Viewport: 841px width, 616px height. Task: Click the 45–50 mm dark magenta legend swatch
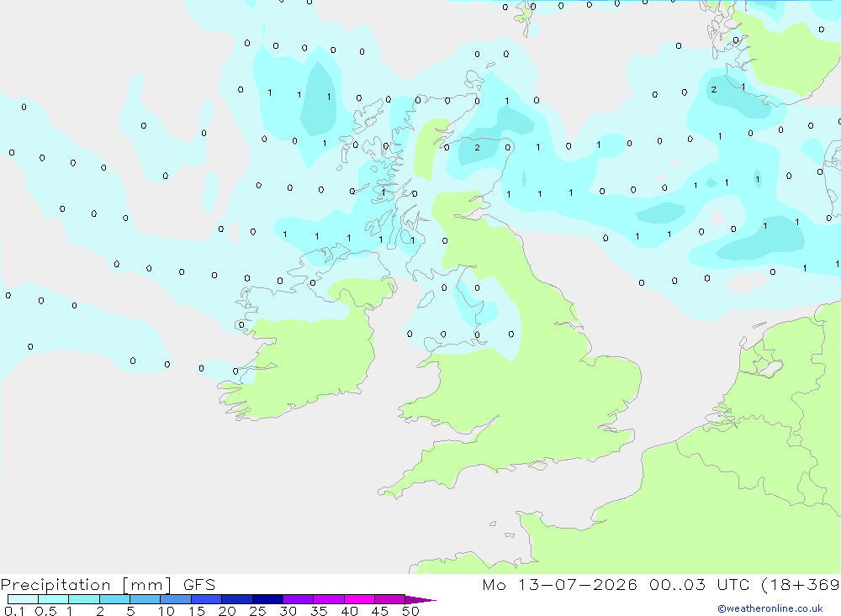click(390, 599)
